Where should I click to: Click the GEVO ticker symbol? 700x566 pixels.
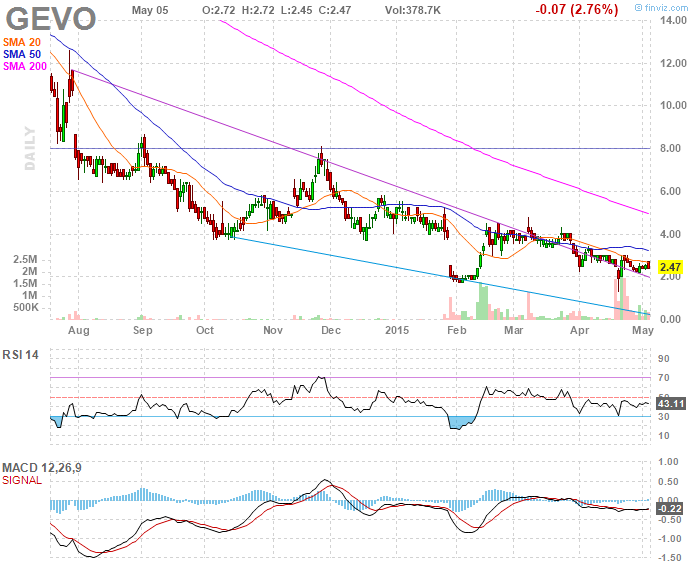51,19
